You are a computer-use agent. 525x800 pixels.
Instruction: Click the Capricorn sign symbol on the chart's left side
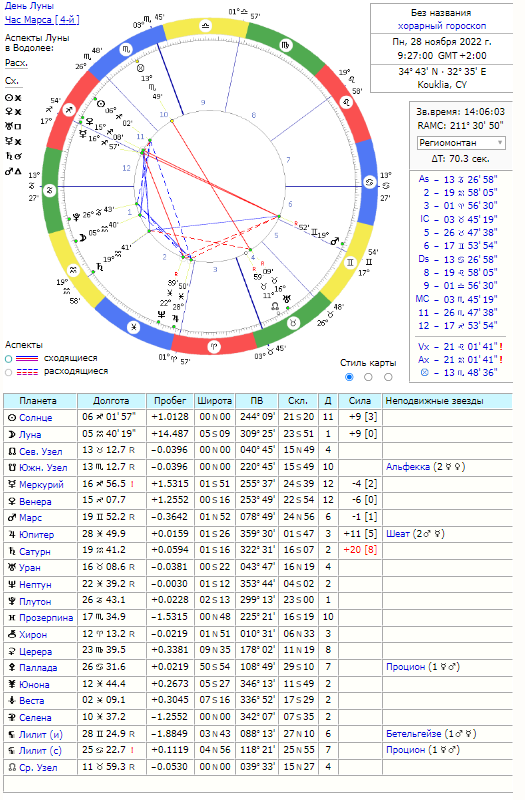tap(49, 190)
